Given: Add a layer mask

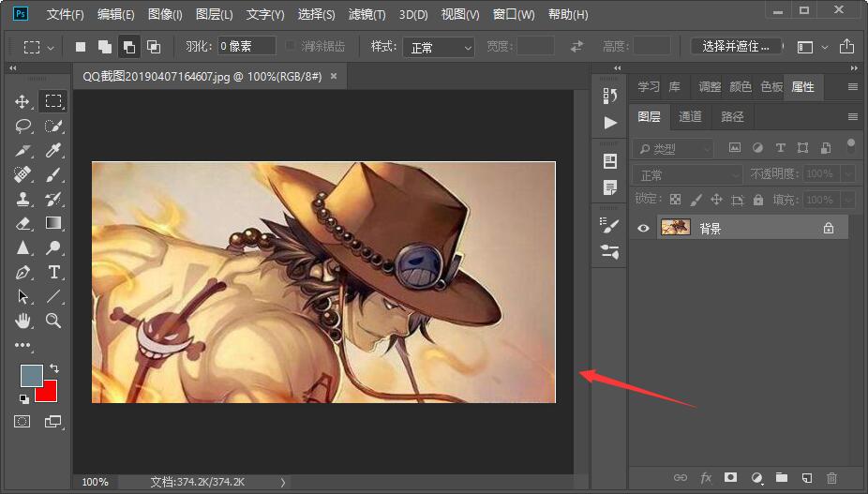Looking at the screenshot, I should (x=731, y=477).
